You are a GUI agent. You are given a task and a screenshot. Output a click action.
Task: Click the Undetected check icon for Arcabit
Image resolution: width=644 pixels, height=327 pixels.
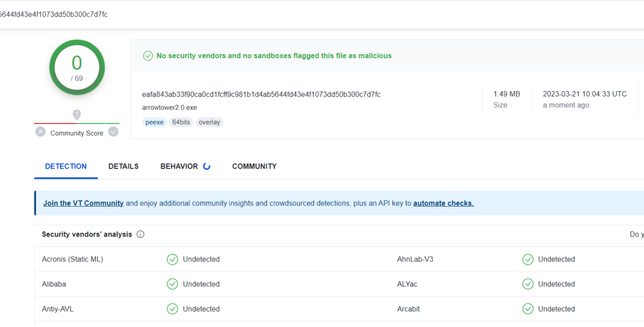point(528,309)
